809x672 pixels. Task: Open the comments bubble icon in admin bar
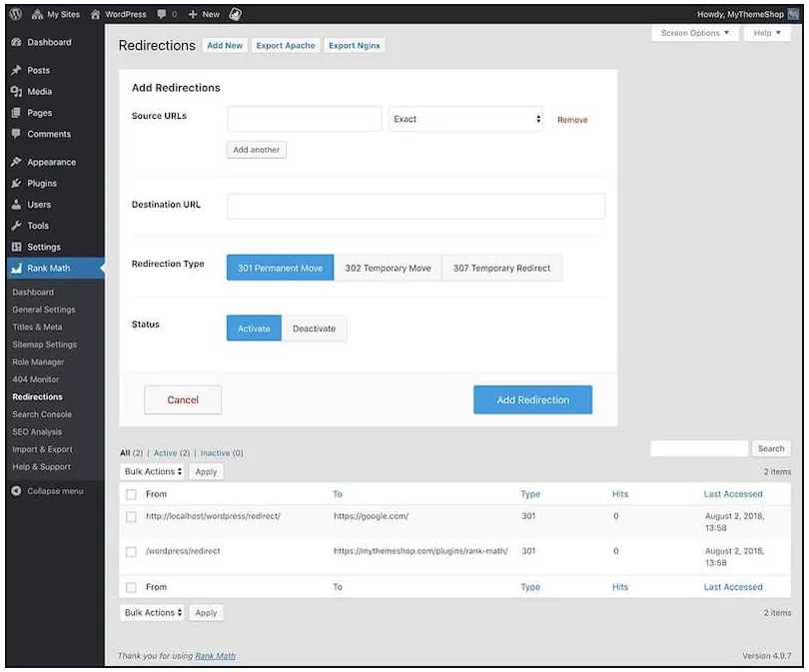coord(162,14)
